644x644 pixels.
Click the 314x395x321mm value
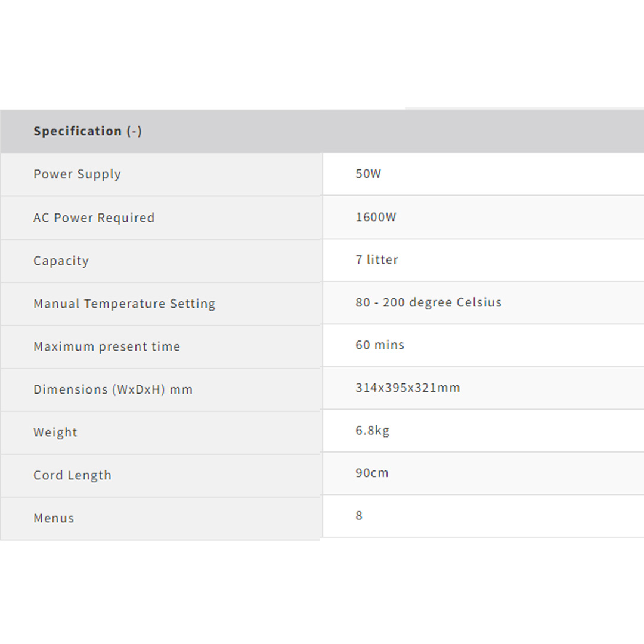click(x=408, y=388)
